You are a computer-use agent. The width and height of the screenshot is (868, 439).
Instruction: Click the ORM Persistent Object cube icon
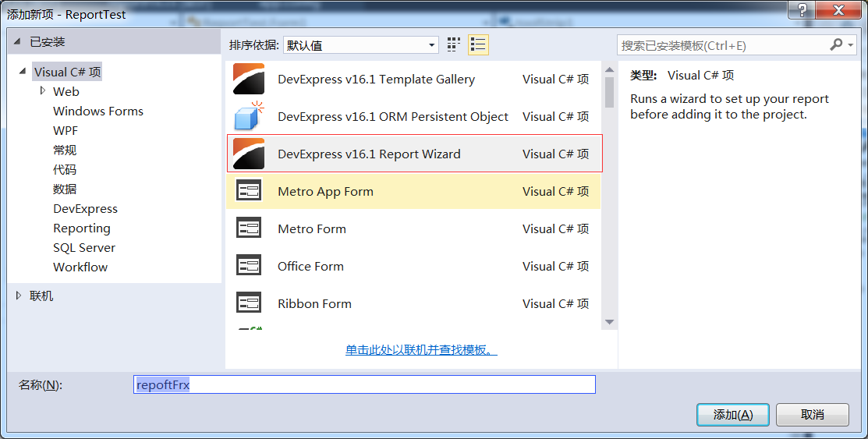(249, 116)
